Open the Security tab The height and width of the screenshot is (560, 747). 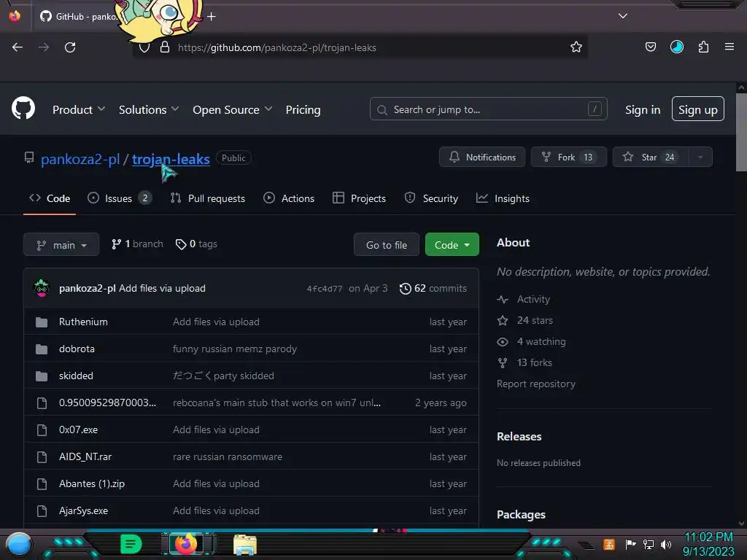coord(431,198)
